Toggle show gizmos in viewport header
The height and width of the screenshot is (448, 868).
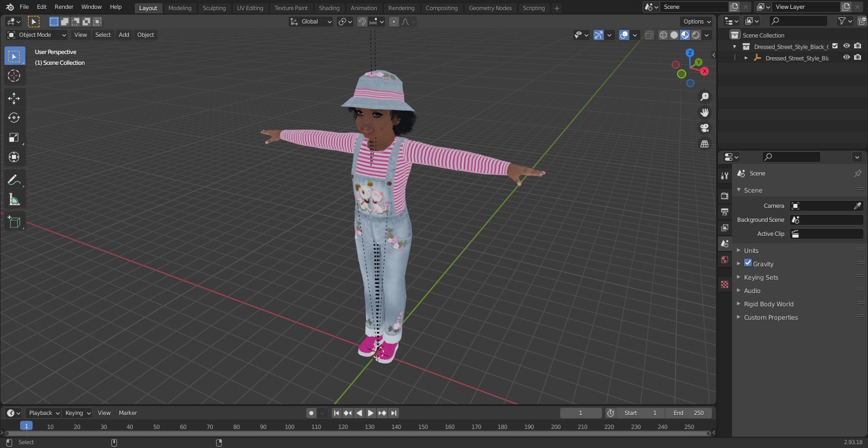[x=599, y=35]
